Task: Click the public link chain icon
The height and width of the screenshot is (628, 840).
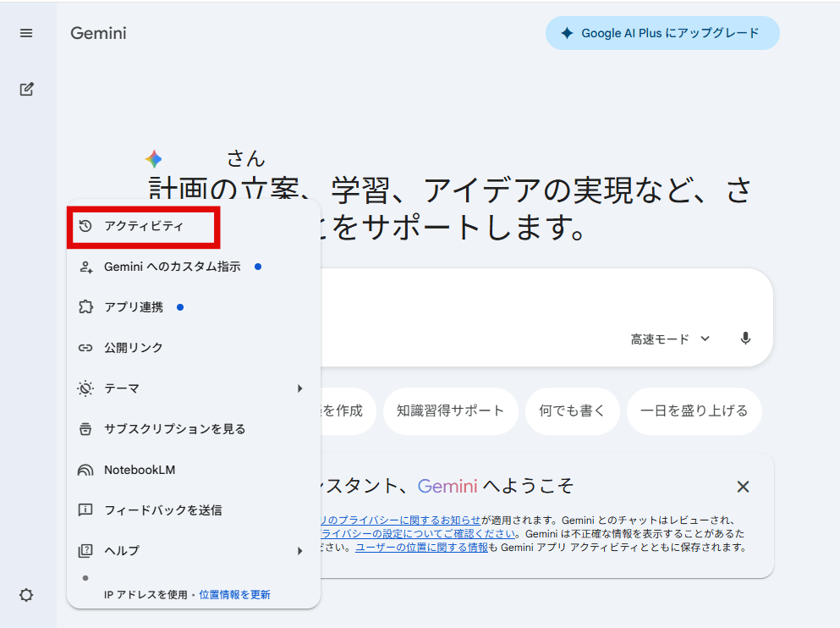Action: 85,348
